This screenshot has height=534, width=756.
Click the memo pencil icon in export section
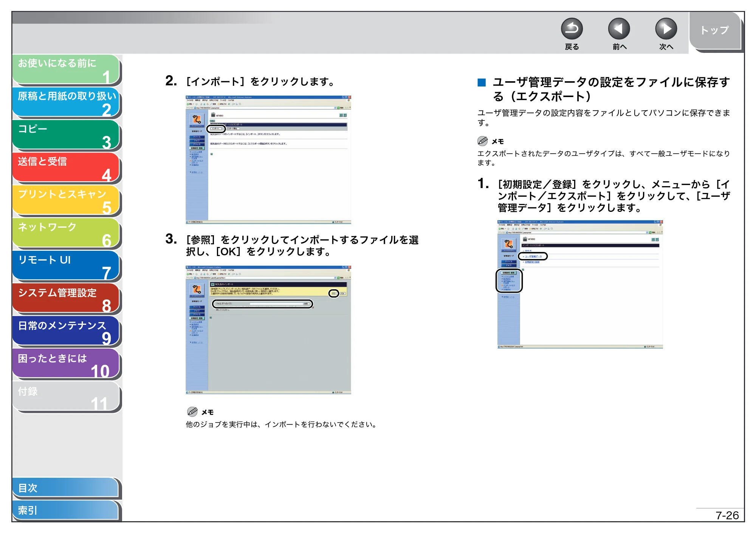pyautogui.click(x=482, y=141)
